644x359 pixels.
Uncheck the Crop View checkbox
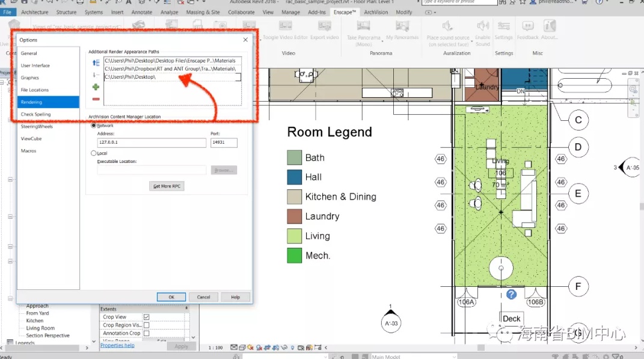146,317
